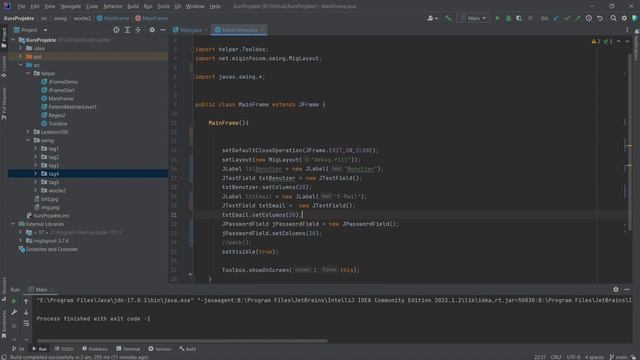Open the Tools menu
640x360 pixels.
pyautogui.click(x=163, y=6)
